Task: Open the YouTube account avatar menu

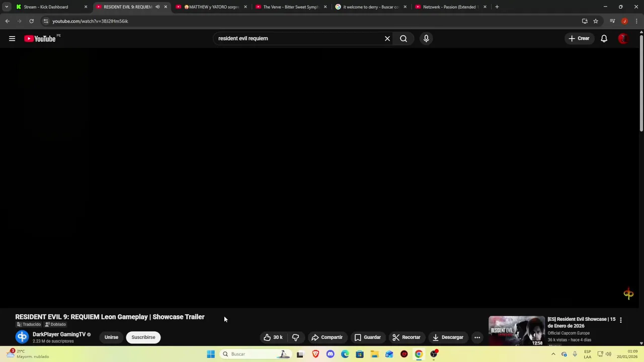Action: point(623,39)
